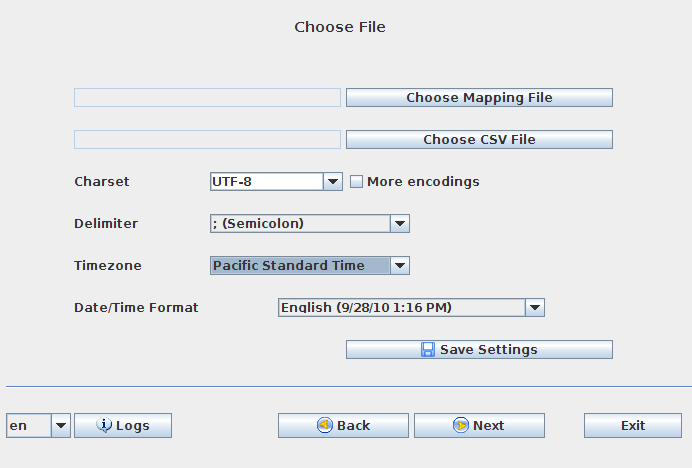
Task: Click the left arrow Back icon
Action: coord(325,425)
